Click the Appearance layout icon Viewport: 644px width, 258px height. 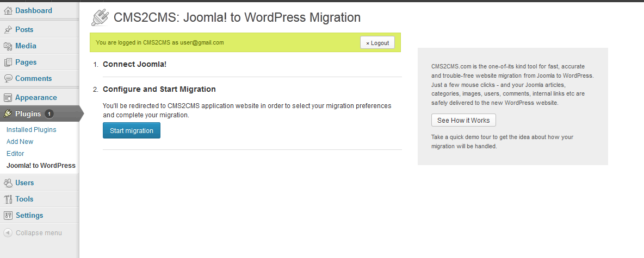[x=8, y=98]
